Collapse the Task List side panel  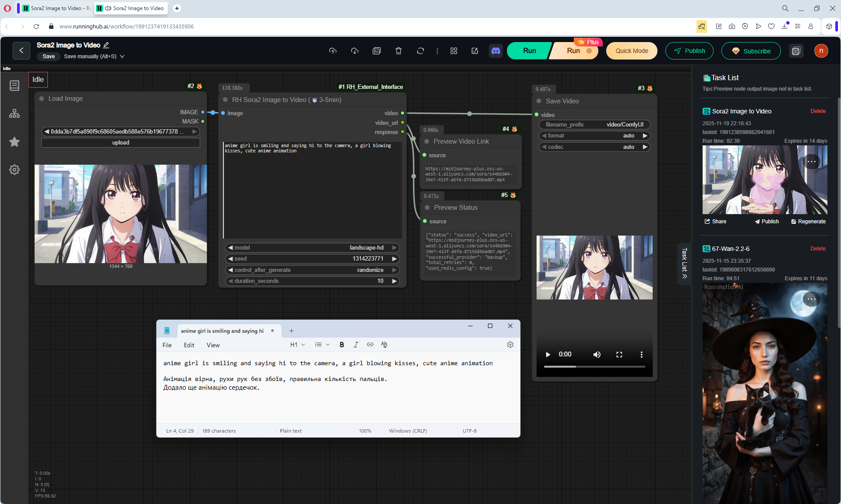pyautogui.click(x=684, y=264)
